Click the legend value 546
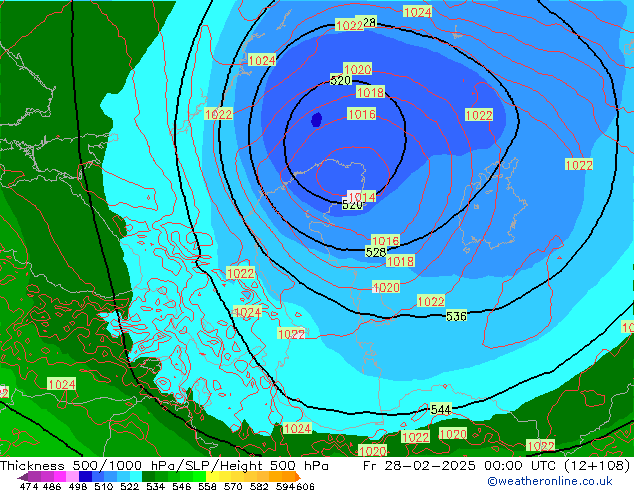 tap(181, 486)
